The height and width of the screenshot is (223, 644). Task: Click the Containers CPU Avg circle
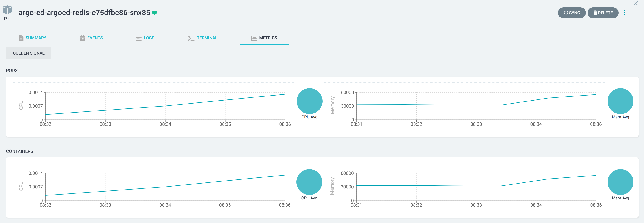coord(309,182)
